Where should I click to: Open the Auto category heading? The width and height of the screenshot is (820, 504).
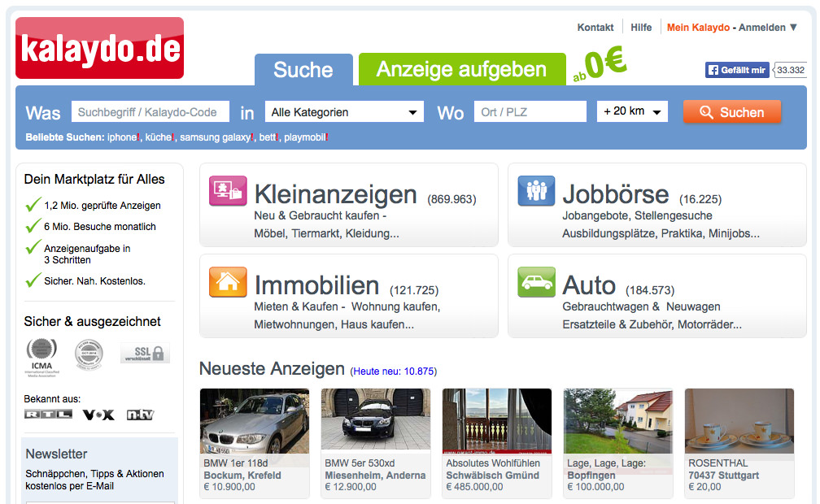pyautogui.click(x=589, y=285)
